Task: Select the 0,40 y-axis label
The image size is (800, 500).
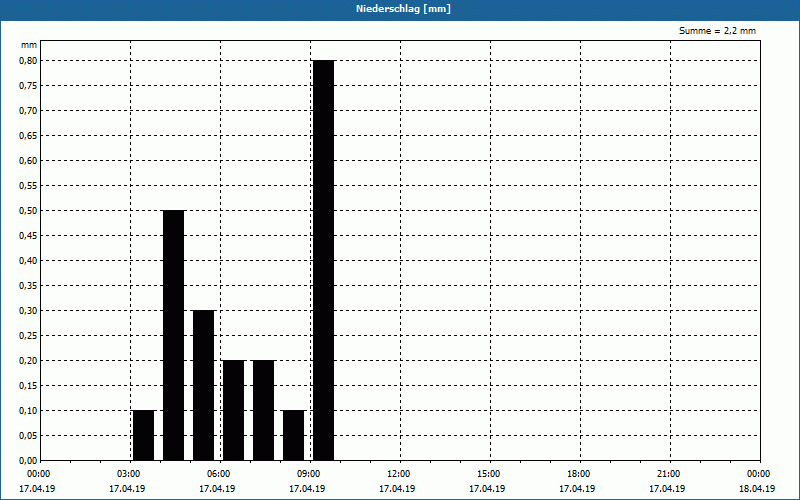Action: [x=28, y=261]
